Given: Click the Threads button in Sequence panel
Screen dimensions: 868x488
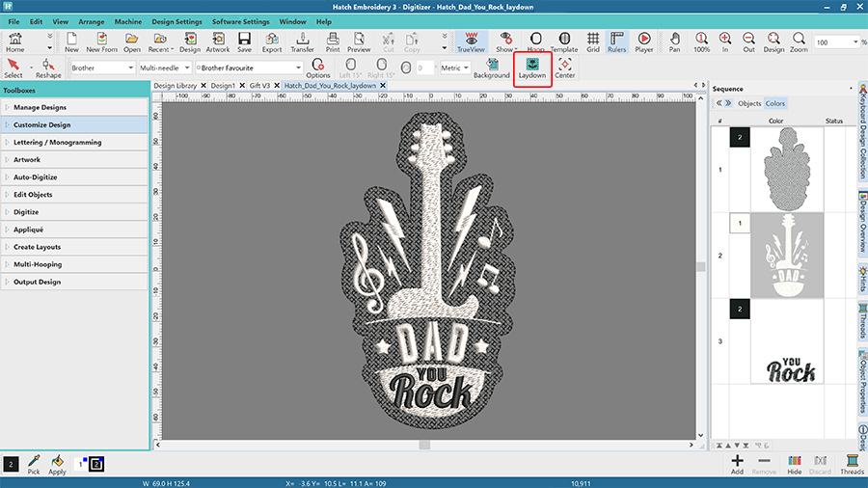Looking at the screenshot, I should [x=852, y=464].
